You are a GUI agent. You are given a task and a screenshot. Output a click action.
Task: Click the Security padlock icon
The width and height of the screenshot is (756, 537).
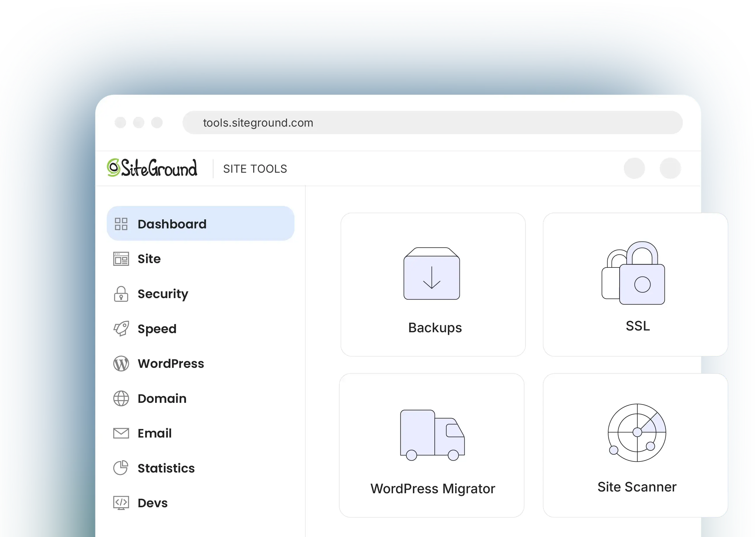click(121, 294)
